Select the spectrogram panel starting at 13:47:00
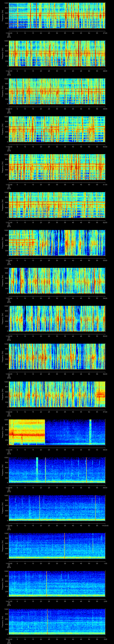Screen dimensions: 114x644 coord(57,54)
